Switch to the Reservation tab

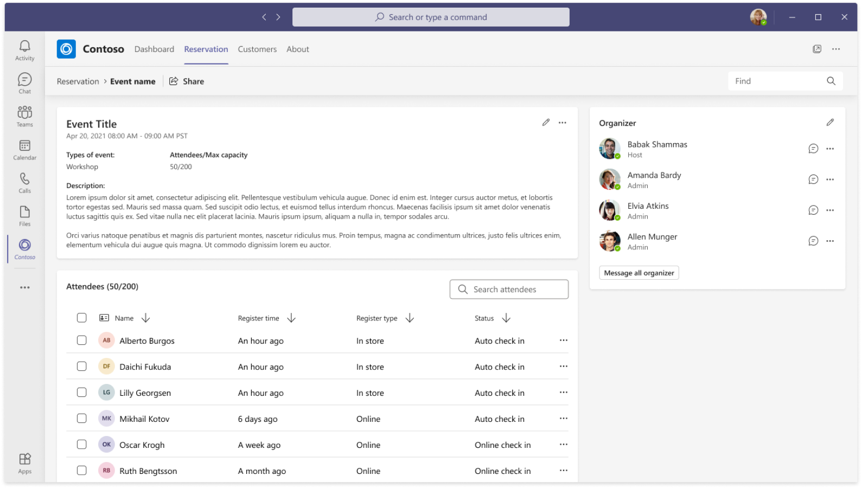(x=206, y=49)
